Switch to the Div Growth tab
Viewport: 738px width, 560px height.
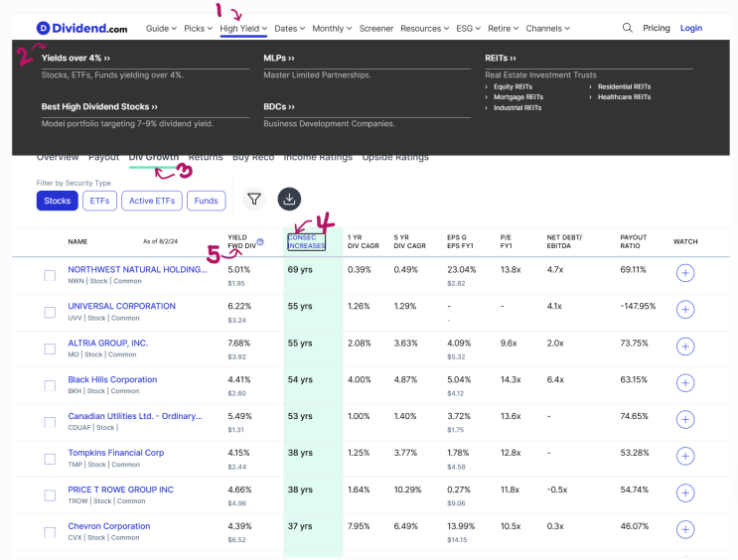(x=154, y=157)
